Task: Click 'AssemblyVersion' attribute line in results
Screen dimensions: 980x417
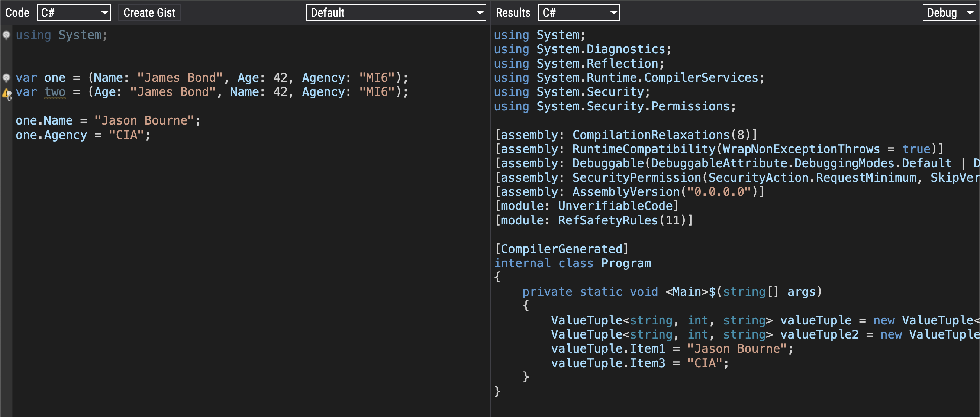Action: (626, 192)
